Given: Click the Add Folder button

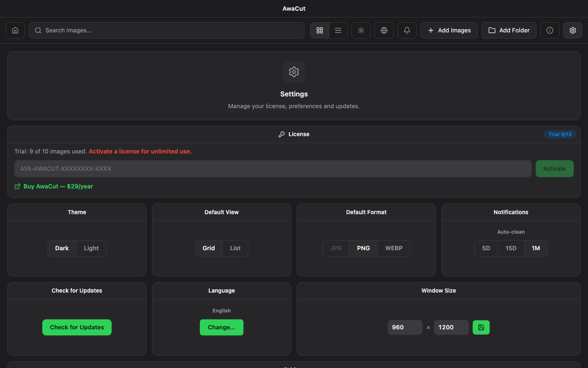Looking at the screenshot, I should pos(509,30).
